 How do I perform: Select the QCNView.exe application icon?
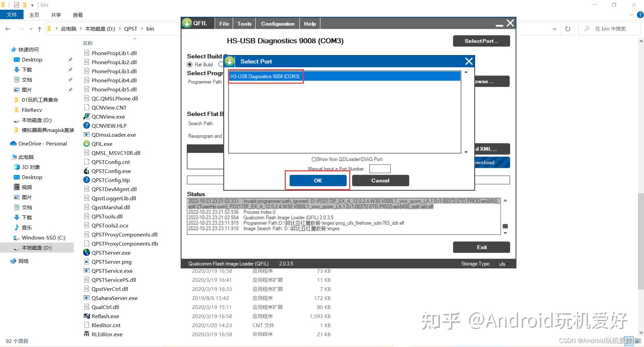tap(87, 117)
